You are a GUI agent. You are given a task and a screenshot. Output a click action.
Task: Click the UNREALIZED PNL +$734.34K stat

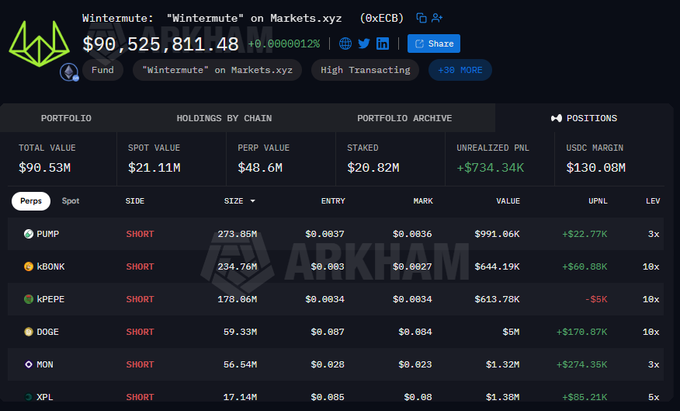click(x=493, y=159)
